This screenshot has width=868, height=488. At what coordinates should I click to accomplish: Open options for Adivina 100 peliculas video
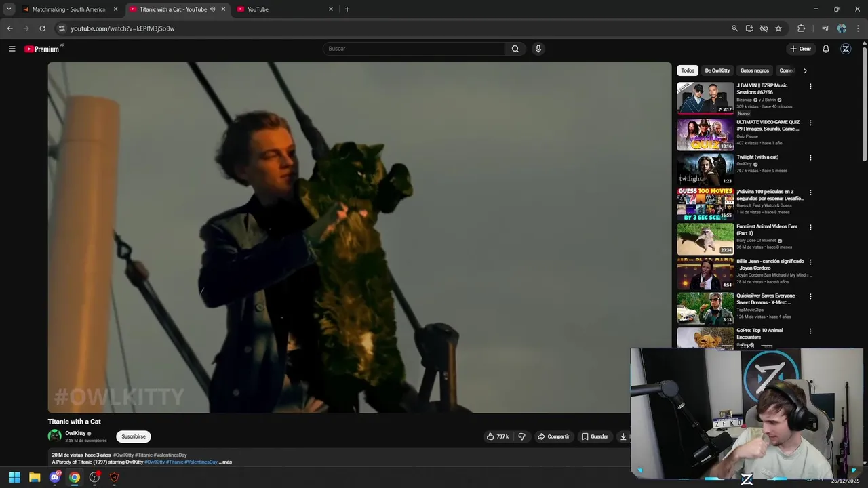(x=810, y=192)
